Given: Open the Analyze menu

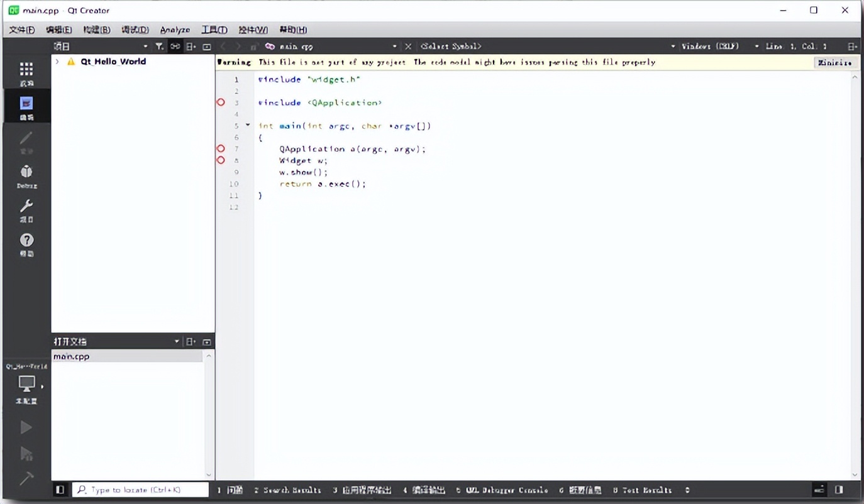Looking at the screenshot, I should coord(175,30).
